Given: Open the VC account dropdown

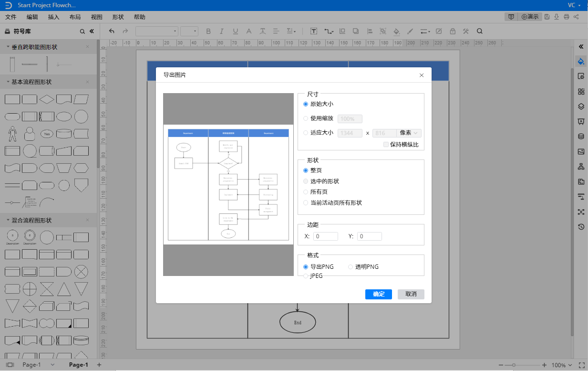Looking at the screenshot, I should 574,5.
